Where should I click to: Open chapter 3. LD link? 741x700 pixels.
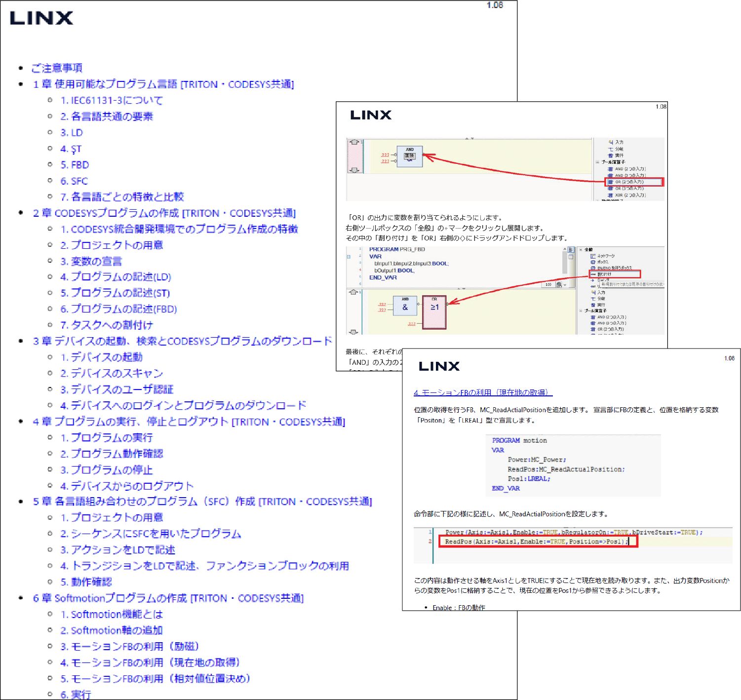click(72, 133)
